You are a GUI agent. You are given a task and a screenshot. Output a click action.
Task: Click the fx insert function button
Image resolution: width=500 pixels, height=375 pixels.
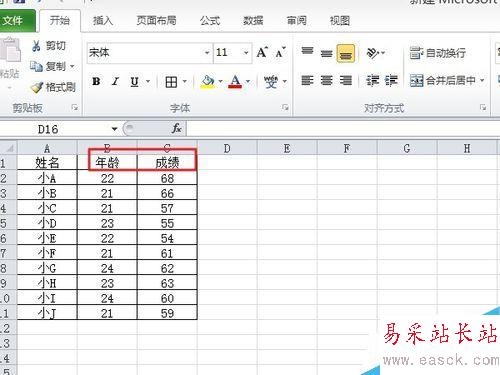click(177, 129)
